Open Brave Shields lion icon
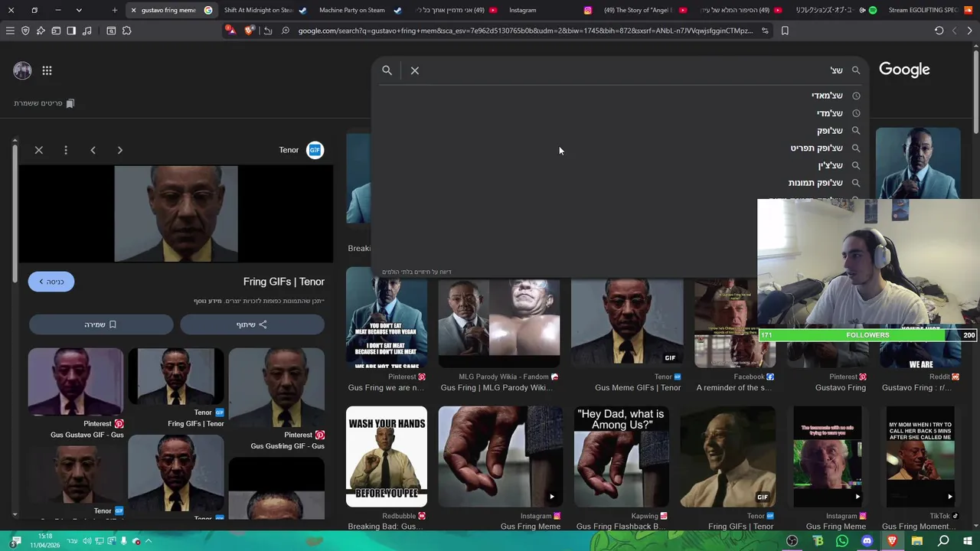980x551 pixels. click(x=249, y=31)
